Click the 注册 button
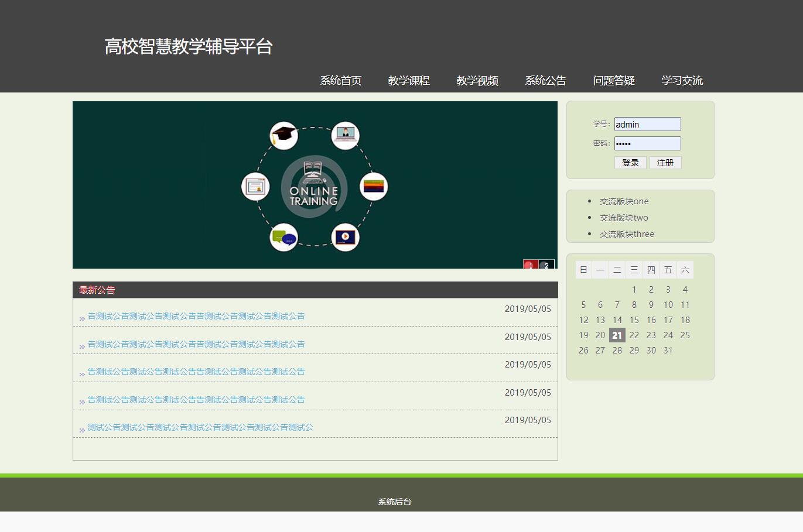 coord(665,162)
